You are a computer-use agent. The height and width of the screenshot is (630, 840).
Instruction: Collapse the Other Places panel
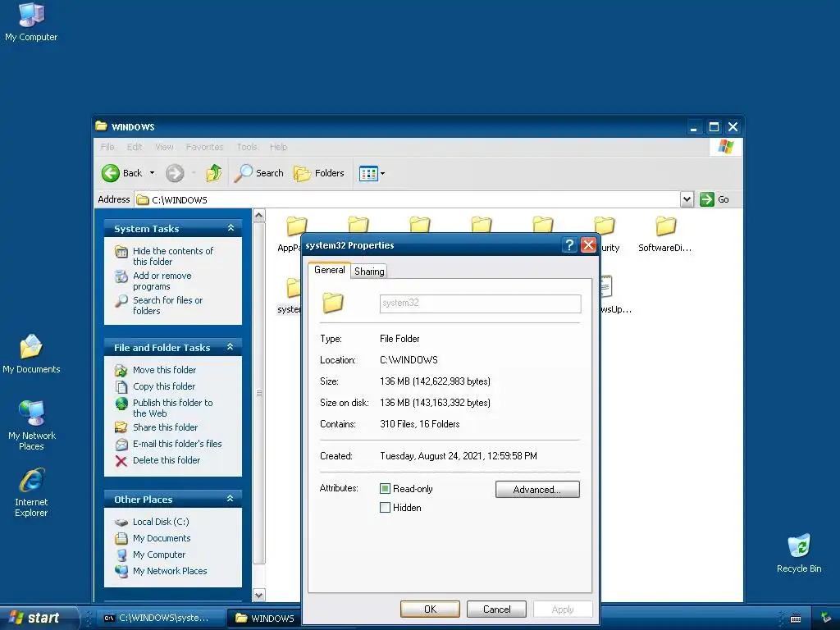[231, 499]
